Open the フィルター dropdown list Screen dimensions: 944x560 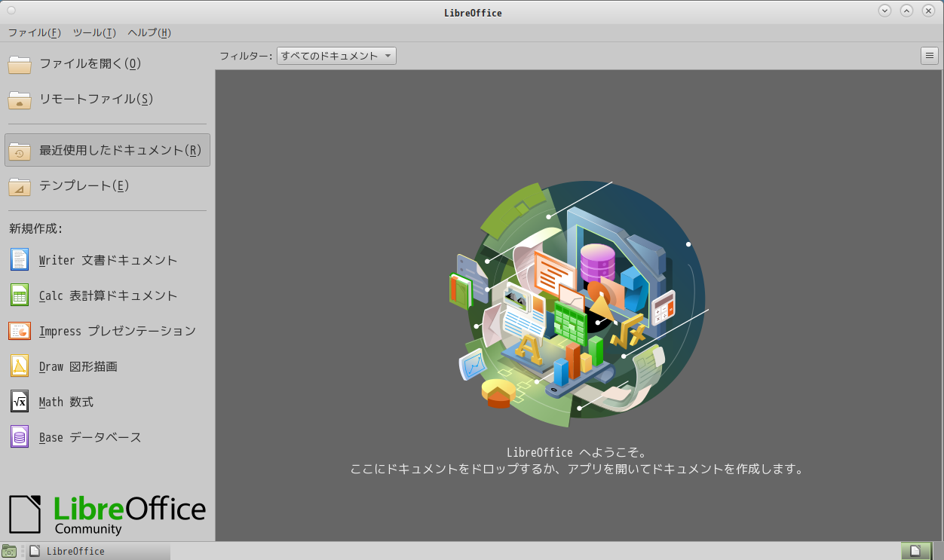point(336,56)
